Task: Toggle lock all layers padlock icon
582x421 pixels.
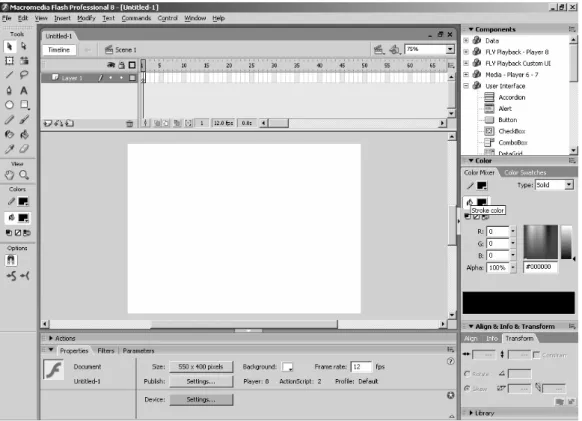Action: (x=121, y=65)
